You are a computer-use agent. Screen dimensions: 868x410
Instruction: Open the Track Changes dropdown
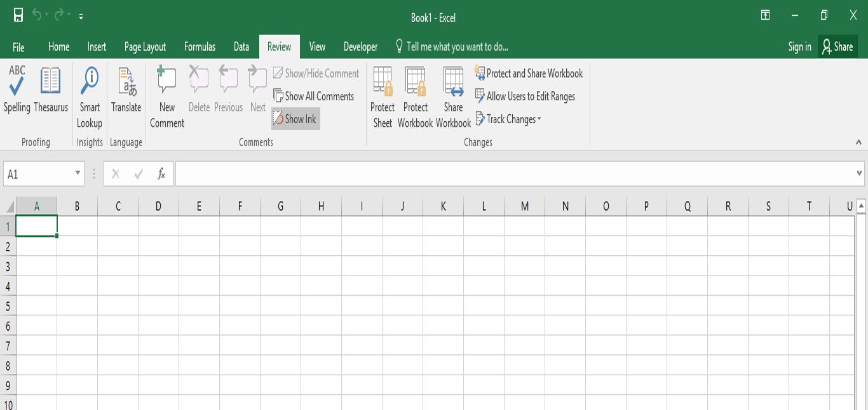click(x=508, y=119)
